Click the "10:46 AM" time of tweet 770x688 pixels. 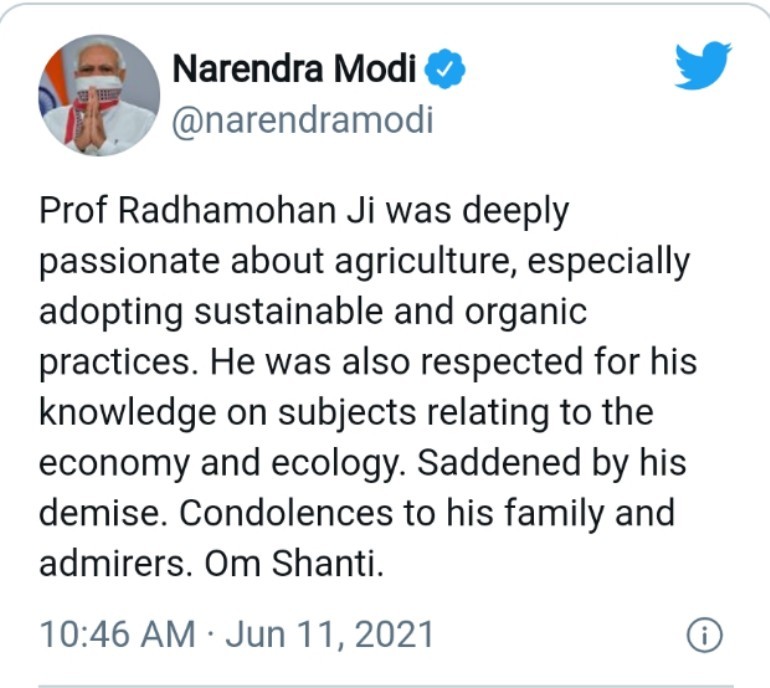pyautogui.click(x=116, y=636)
